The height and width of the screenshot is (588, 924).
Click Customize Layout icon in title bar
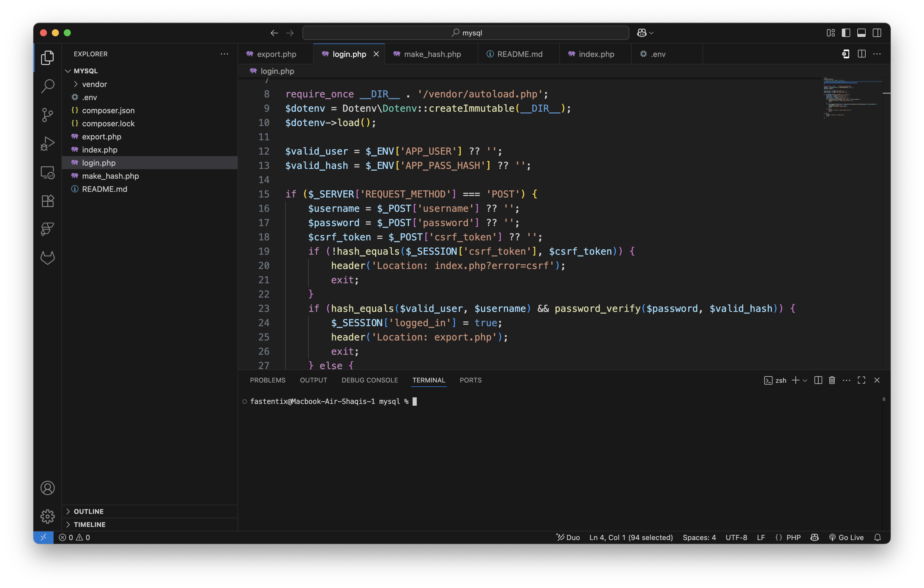(830, 33)
